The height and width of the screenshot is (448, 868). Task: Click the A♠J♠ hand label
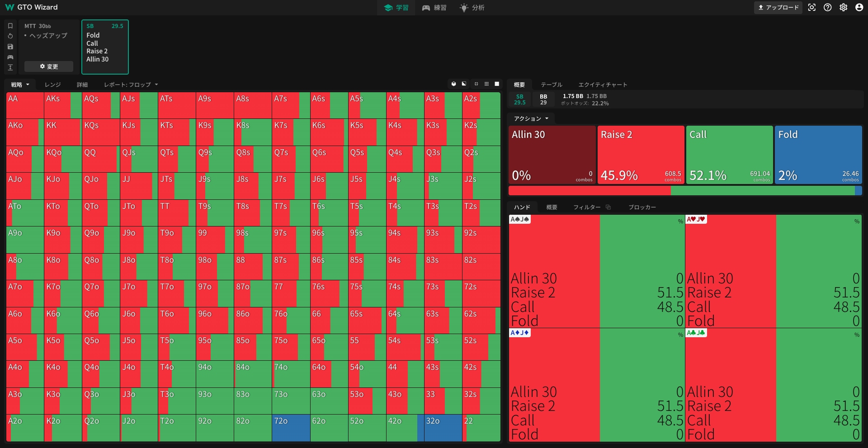[x=519, y=219]
